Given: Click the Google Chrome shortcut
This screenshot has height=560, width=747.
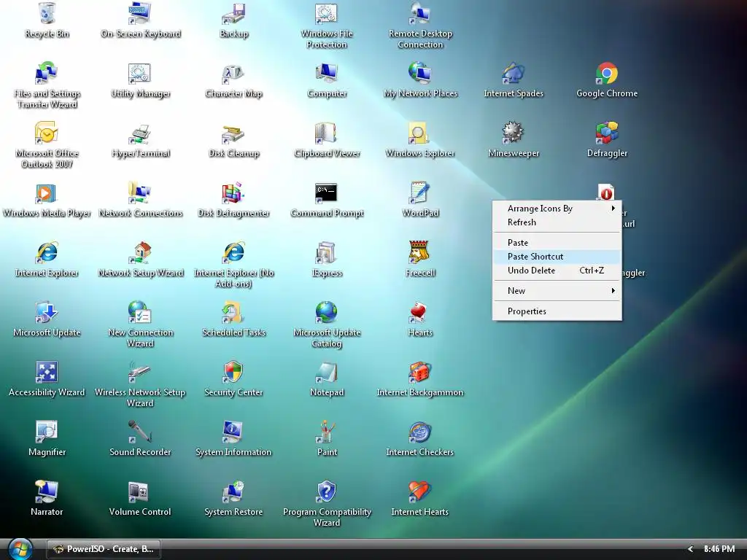Looking at the screenshot, I should click(x=607, y=73).
